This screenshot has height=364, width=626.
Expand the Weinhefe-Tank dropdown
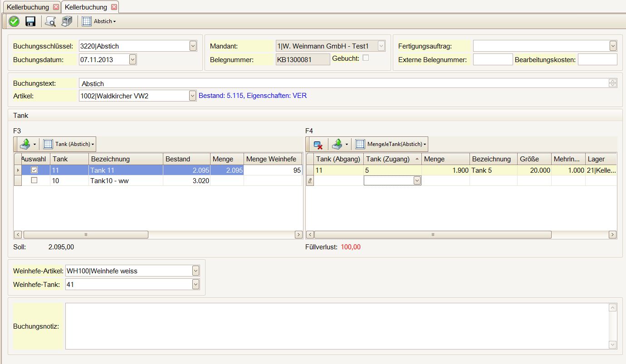pyautogui.click(x=196, y=285)
